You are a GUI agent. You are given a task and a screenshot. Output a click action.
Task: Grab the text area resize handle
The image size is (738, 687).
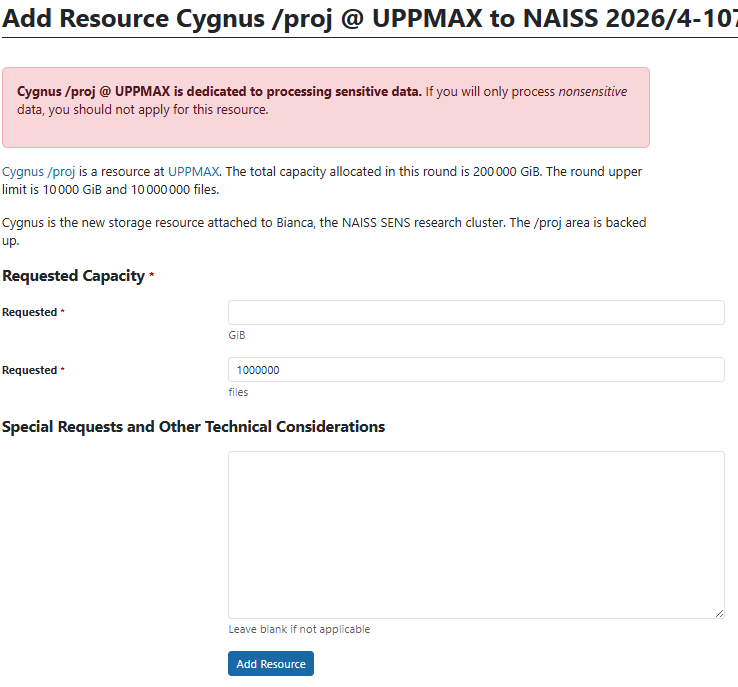click(x=719, y=613)
